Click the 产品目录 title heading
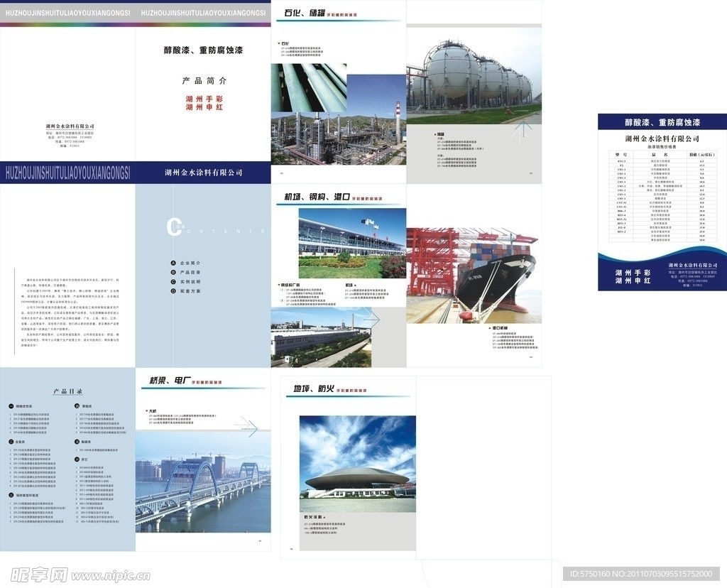The image size is (727, 588). pos(67,391)
